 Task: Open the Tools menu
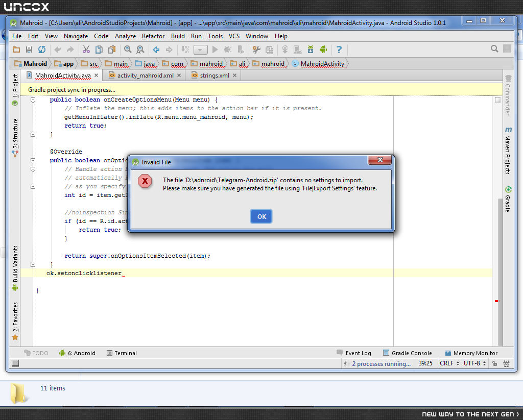click(x=215, y=36)
